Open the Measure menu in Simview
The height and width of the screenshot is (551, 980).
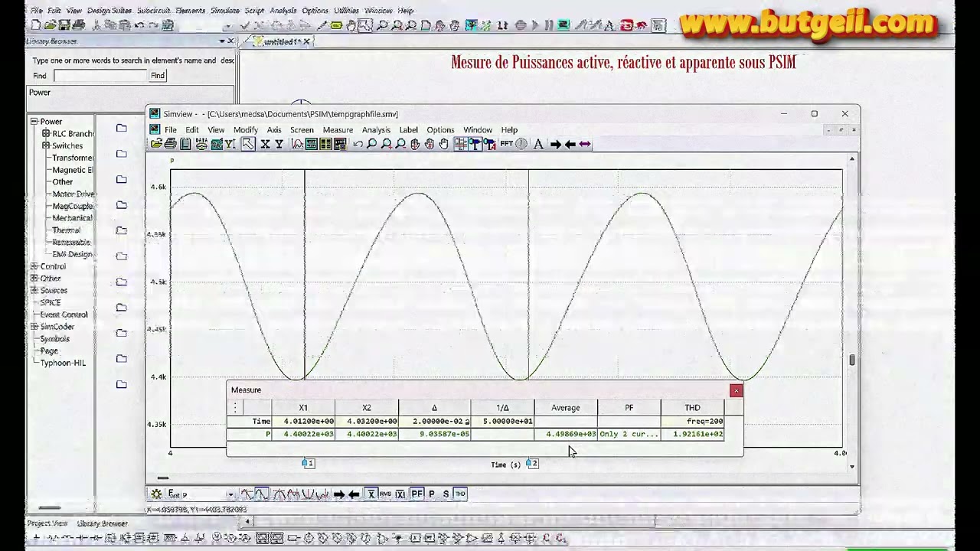(338, 130)
